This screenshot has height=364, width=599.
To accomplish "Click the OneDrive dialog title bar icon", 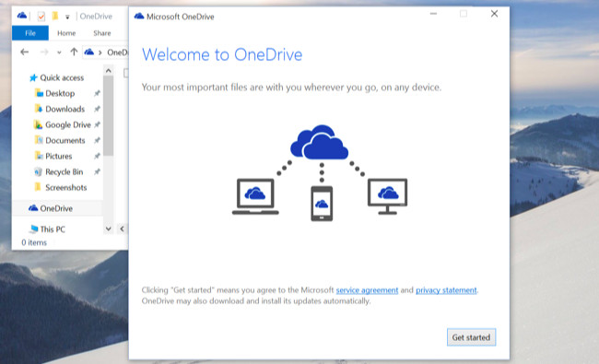I will pyautogui.click(x=139, y=16).
